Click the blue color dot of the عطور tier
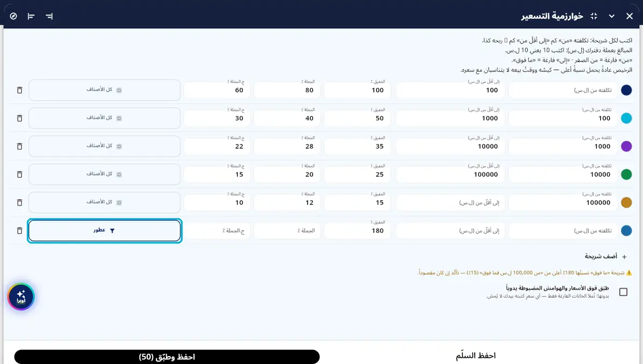This screenshot has width=643, height=364. (626, 231)
